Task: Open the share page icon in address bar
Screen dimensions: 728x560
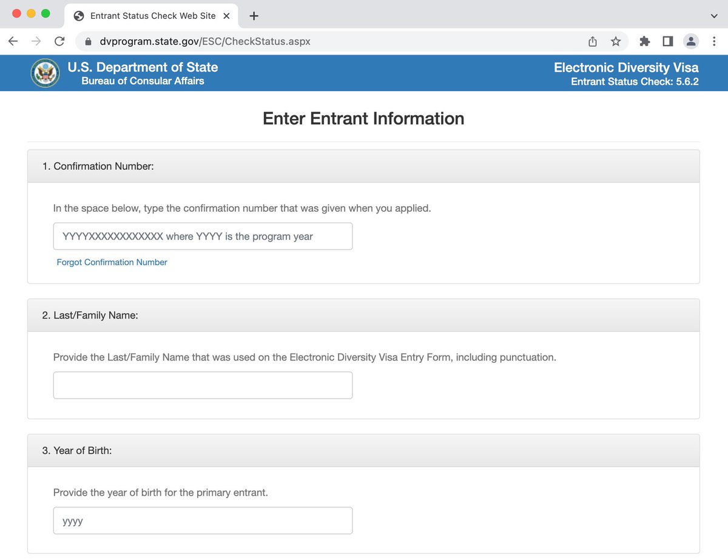Action: pyautogui.click(x=593, y=41)
